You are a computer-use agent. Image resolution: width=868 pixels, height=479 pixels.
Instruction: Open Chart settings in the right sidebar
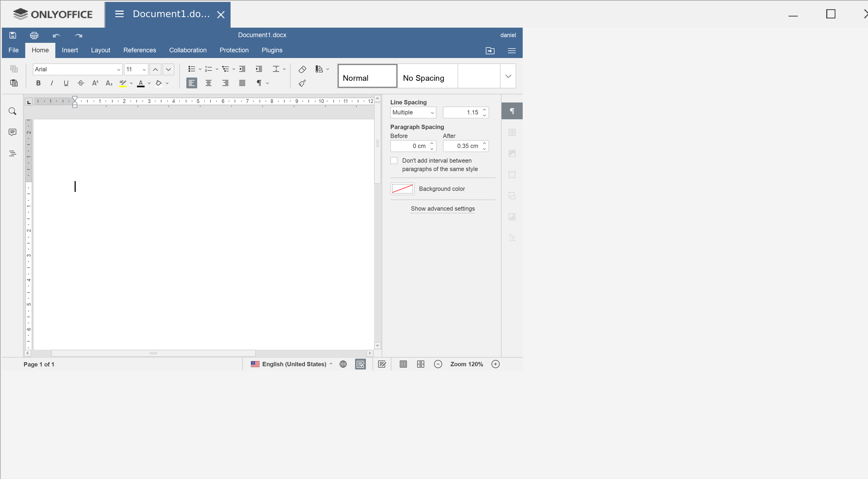click(512, 217)
